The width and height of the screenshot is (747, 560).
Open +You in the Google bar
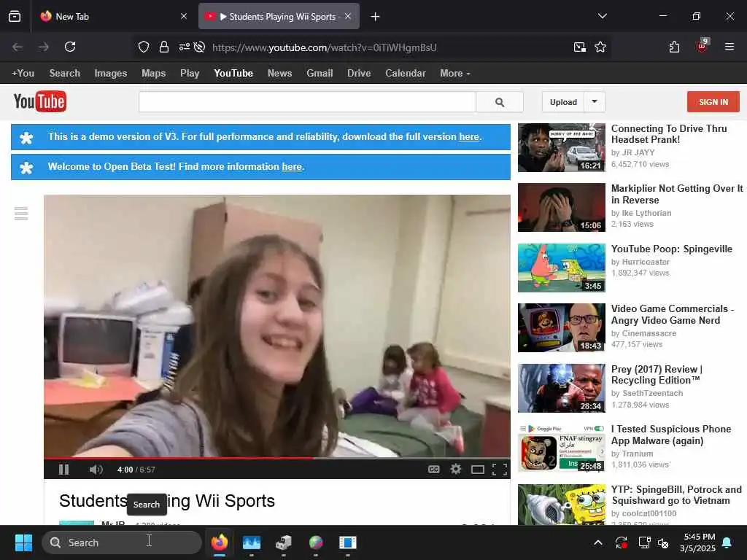click(x=23, y=74)
